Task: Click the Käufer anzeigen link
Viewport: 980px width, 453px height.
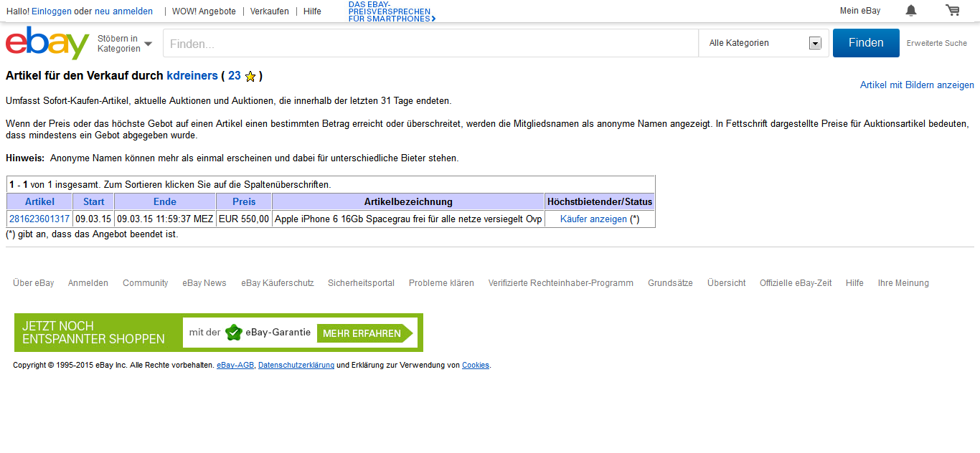Action: tap(593, 219)
